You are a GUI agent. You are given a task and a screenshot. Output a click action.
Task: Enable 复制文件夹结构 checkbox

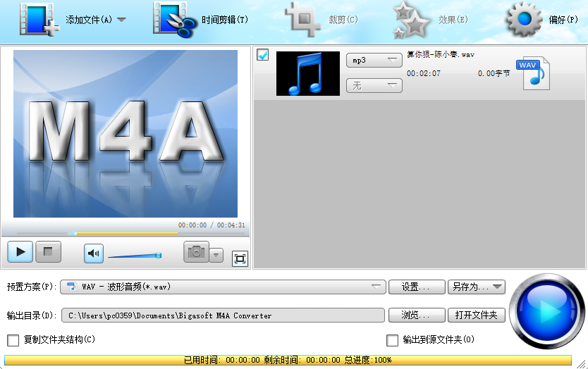[13, 340]
